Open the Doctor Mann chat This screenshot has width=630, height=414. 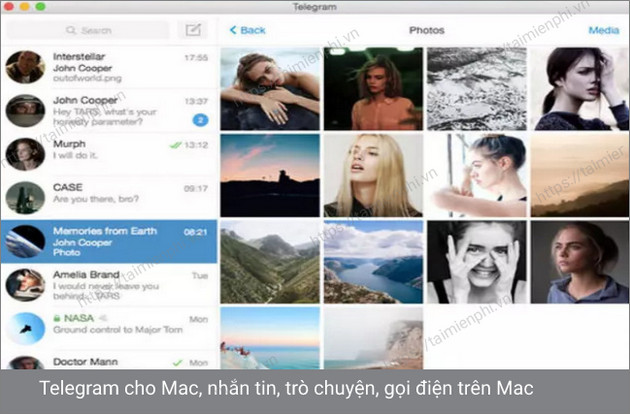(x=109, y=361)
